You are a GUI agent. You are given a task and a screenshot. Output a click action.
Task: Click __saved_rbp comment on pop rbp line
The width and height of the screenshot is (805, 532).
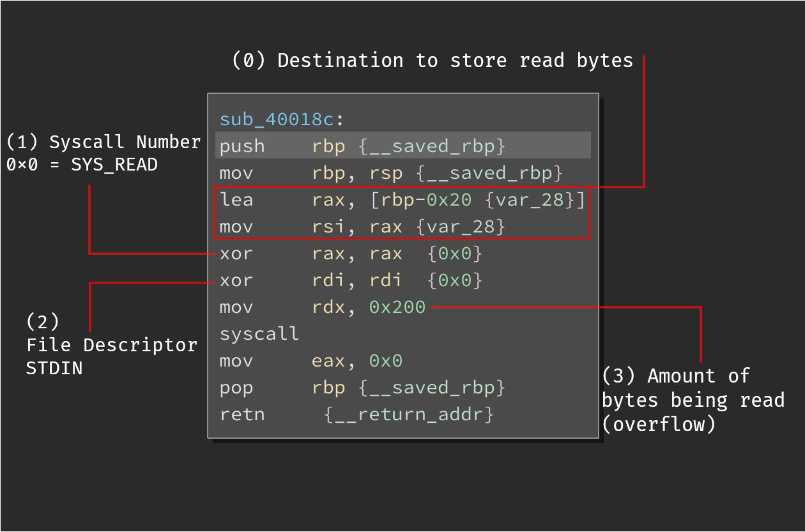(431, 388)
